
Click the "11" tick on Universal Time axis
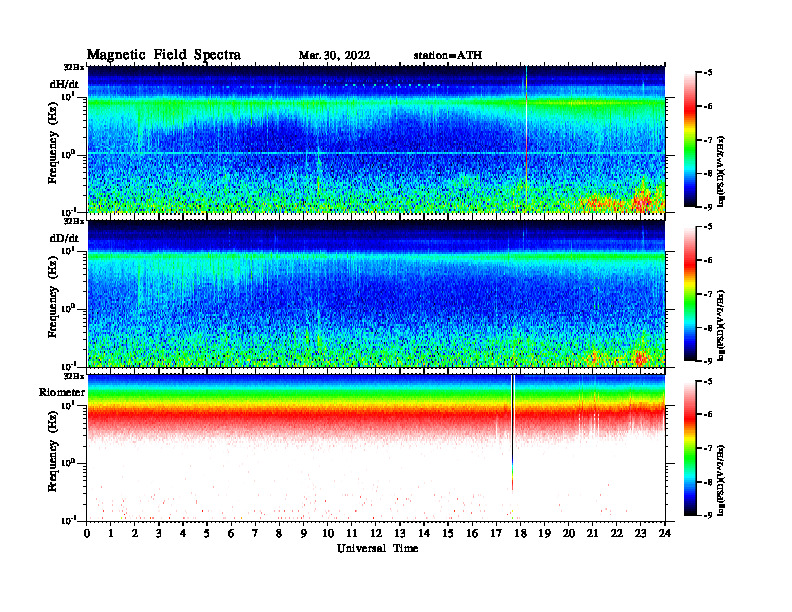352,534
